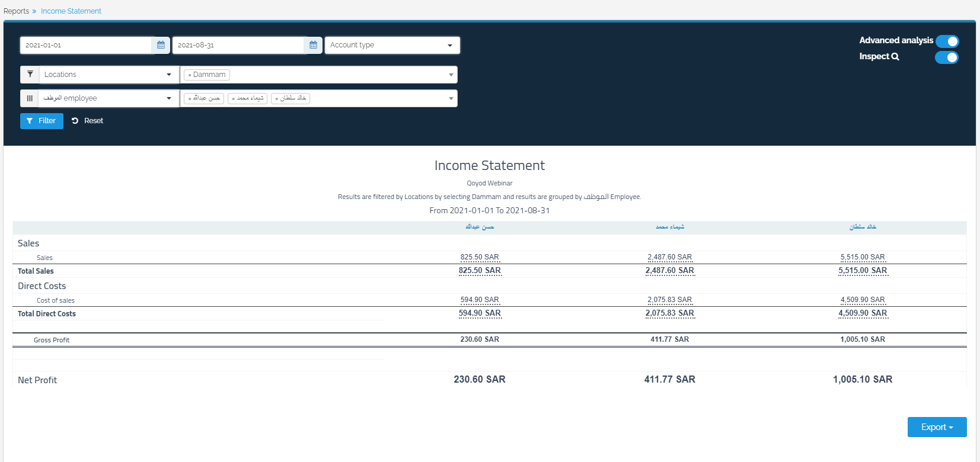Click the magnifier icon next to Inspect
Viewport: 980px width, 462px height.
tap(895, 57)
